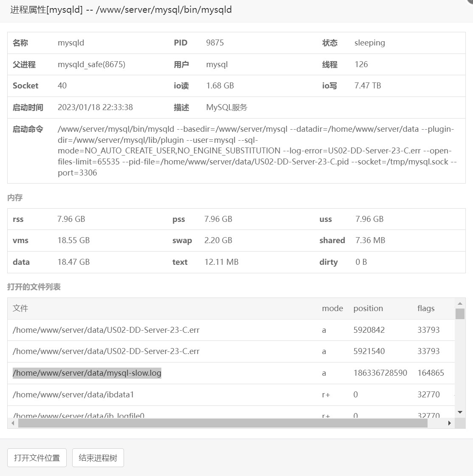The image size is (473, 476).
Task: Click the horizontal scrollbar thumb
Action: coord(223,423)
